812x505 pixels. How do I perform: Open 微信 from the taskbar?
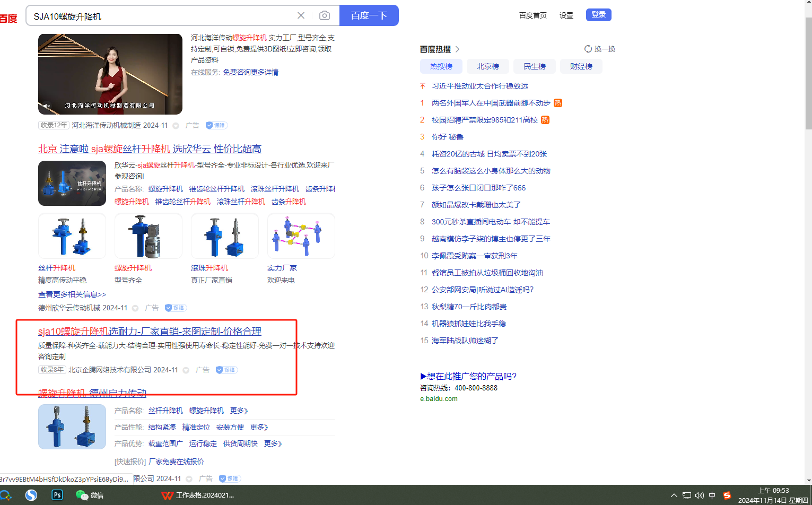coord(90,495)
